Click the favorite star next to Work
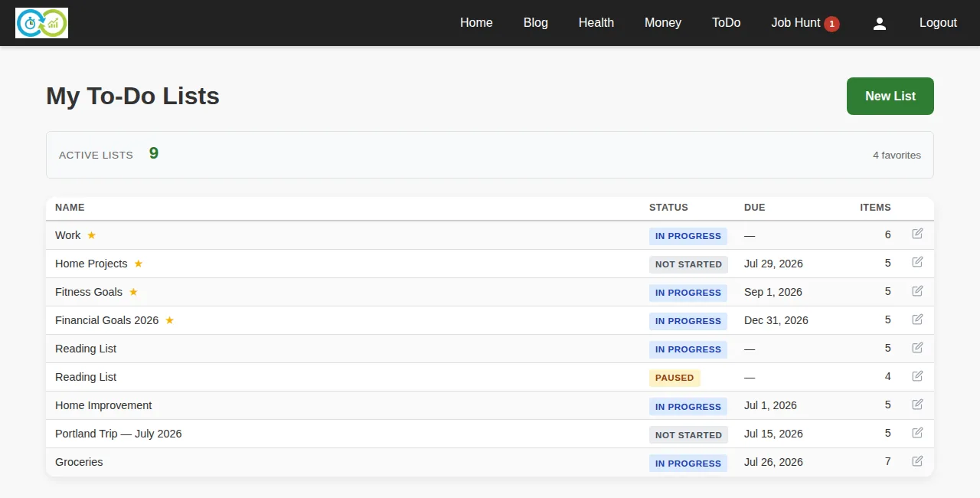 click(92, 235)
